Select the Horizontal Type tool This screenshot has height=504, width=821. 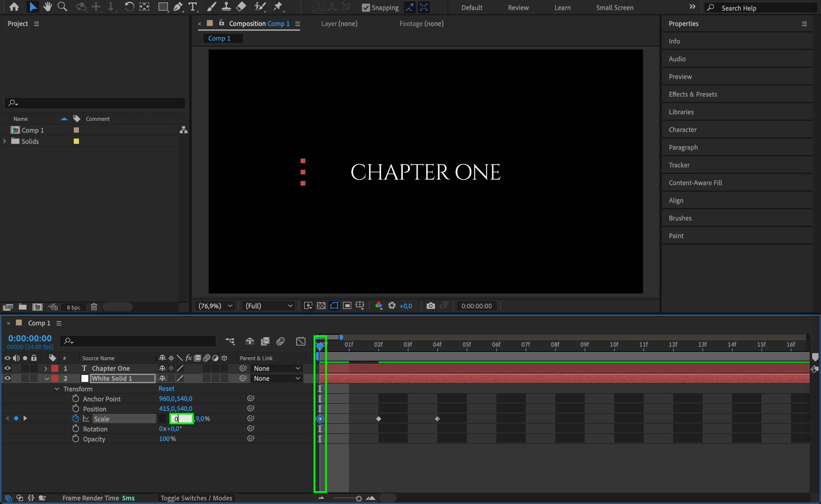point(193,7)
